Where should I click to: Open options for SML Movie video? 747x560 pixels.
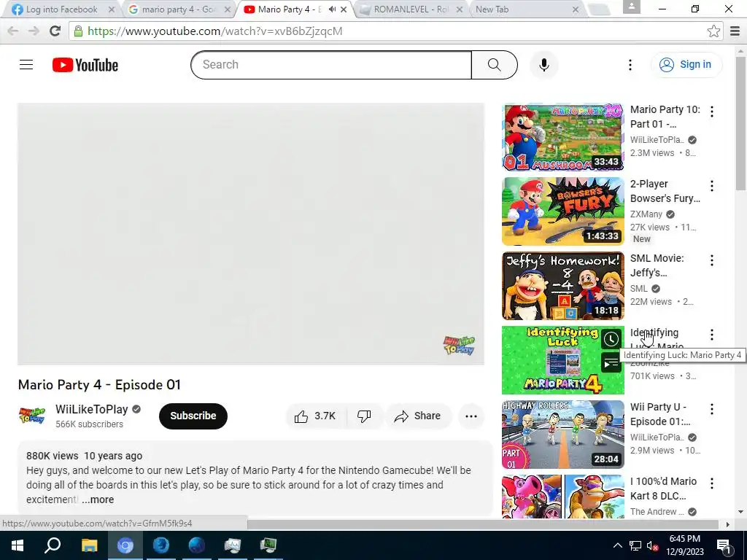[x=712, y=260]
